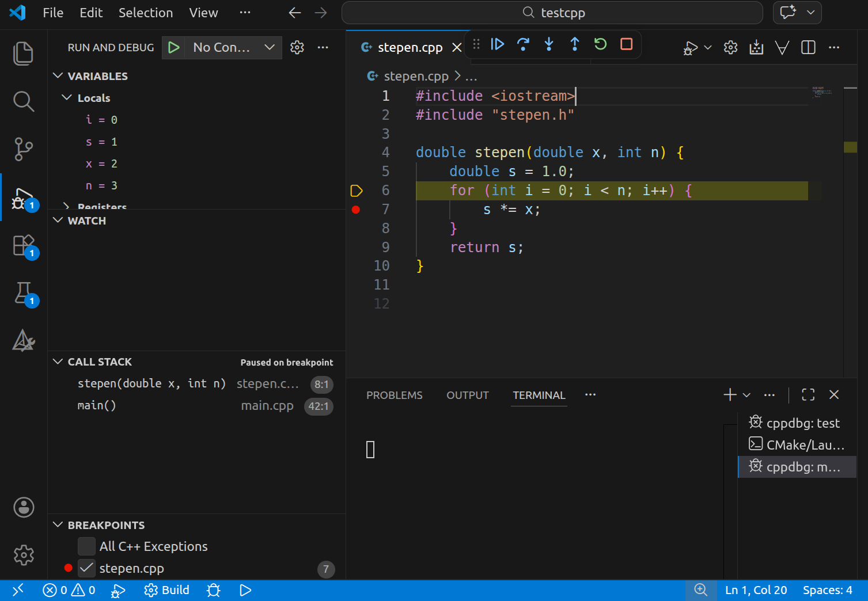Click the Build status bar button

[x=167, y=590]
